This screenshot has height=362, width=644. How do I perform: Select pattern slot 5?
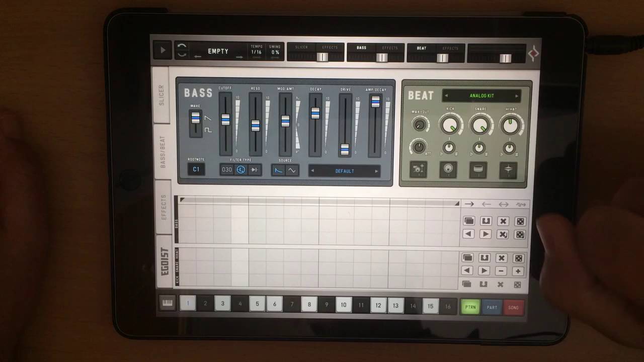pyautogui.click(x=257, y=304)
